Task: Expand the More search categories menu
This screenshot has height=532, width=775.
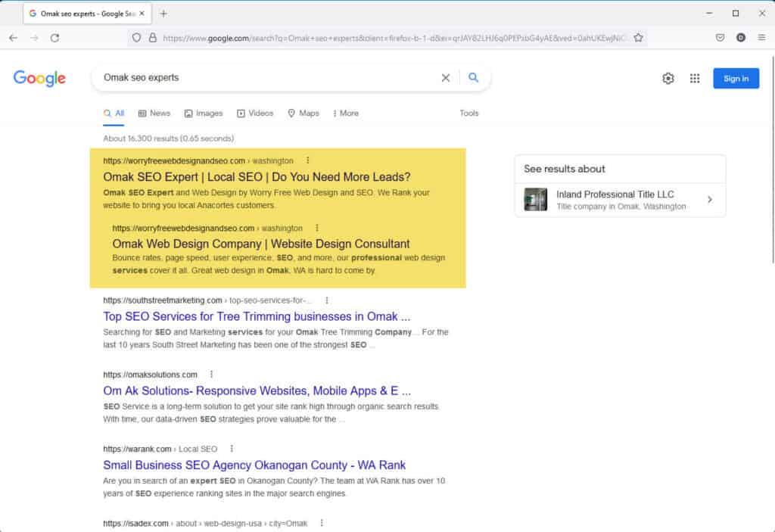Action: (345, 114)
